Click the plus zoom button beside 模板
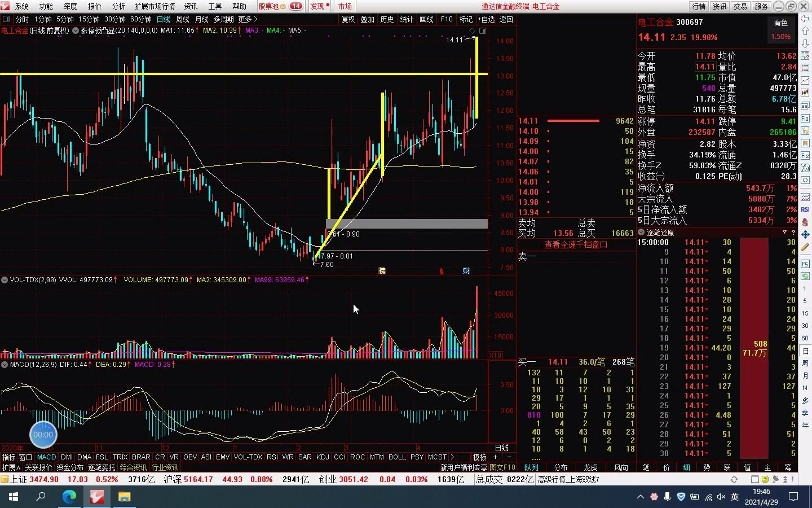The height and width of the screenshot is (508, 812). coord(496,457)
